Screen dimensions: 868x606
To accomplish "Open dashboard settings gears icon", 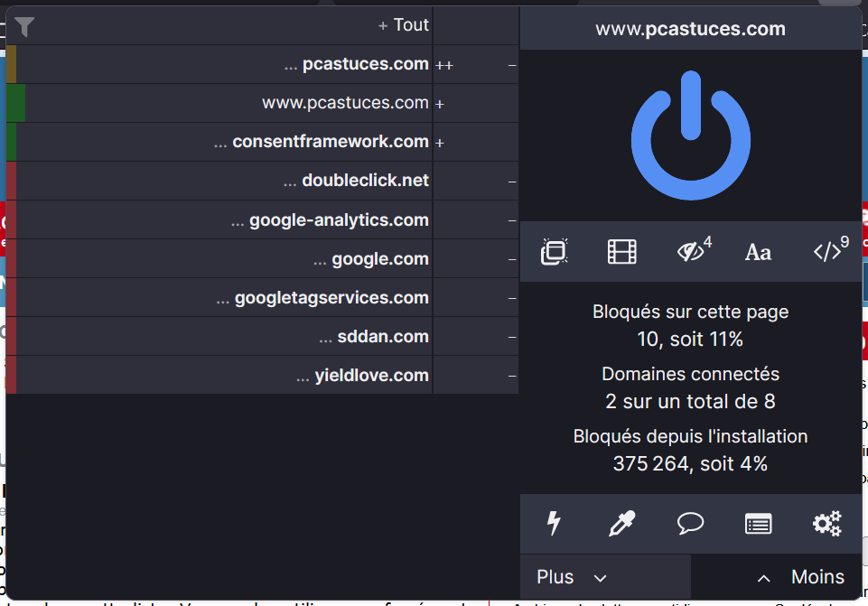I will 827,523.
